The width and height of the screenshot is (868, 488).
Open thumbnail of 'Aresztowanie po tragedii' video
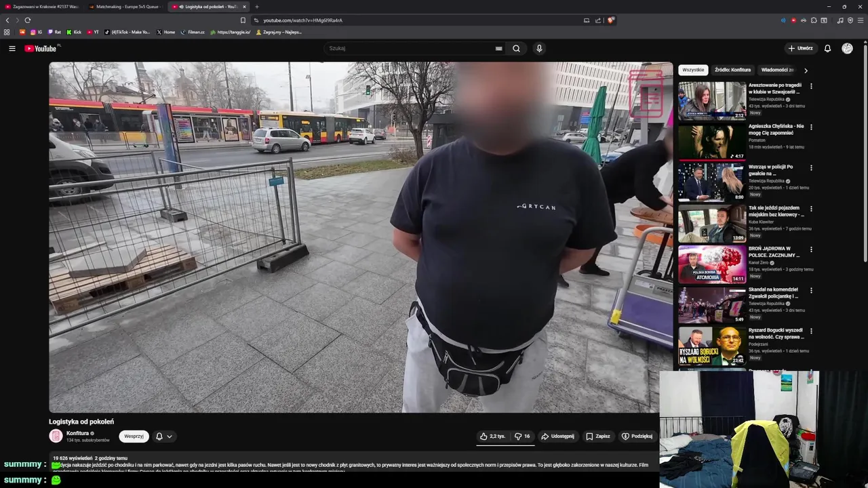click(712, 100)
